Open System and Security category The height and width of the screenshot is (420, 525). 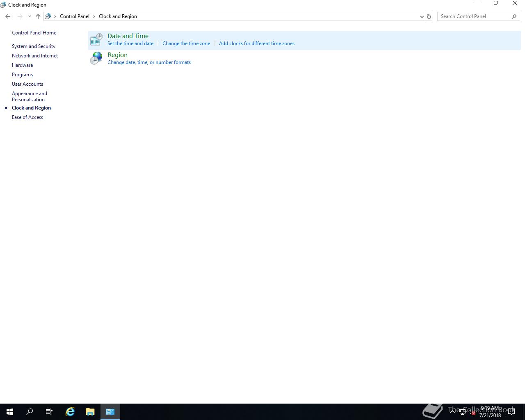tap(34, 46)
